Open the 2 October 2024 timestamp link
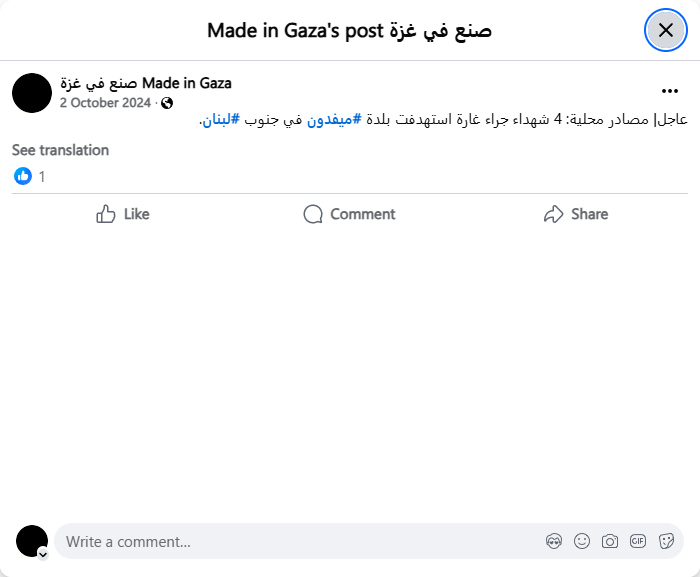Viewport: 700px width, 577px height. click(105, 103)
